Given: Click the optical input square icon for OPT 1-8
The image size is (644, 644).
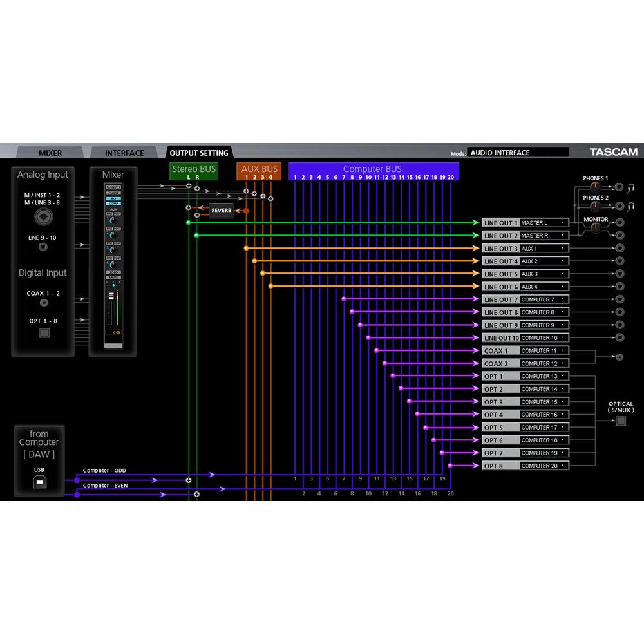Looking at the screenshot, I should point(44,333).
